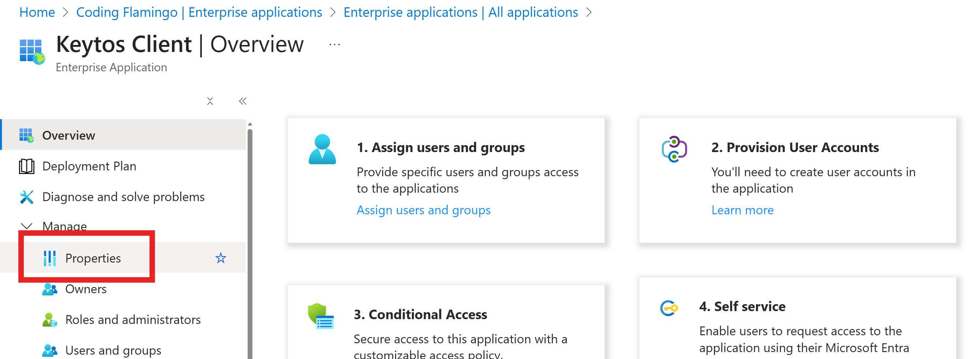This screenshot has height=359, width=980.
Task: Select the Owners people icon
Action: click(x=50, y=289)
